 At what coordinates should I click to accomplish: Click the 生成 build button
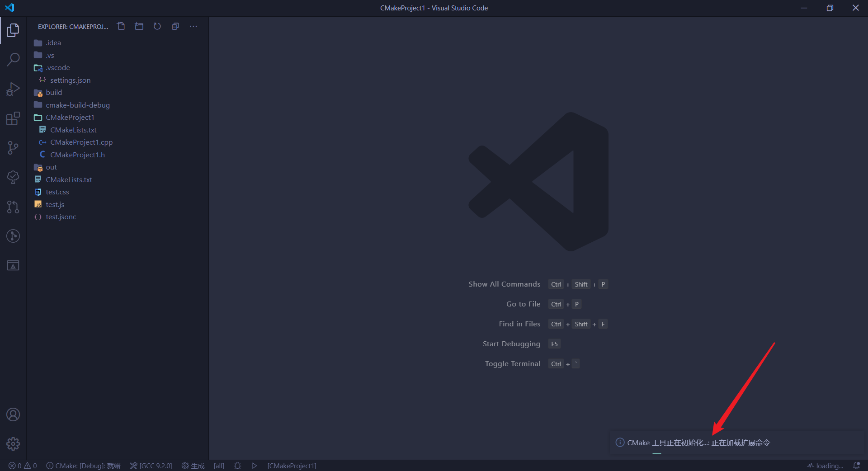pyautogui.click(x=193, y=466)
